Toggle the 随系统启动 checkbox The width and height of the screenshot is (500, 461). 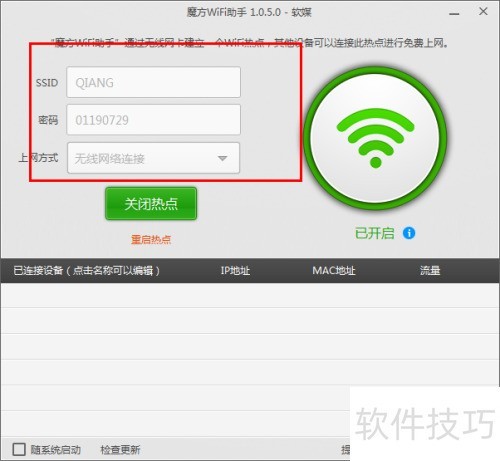tap(19, 449)
